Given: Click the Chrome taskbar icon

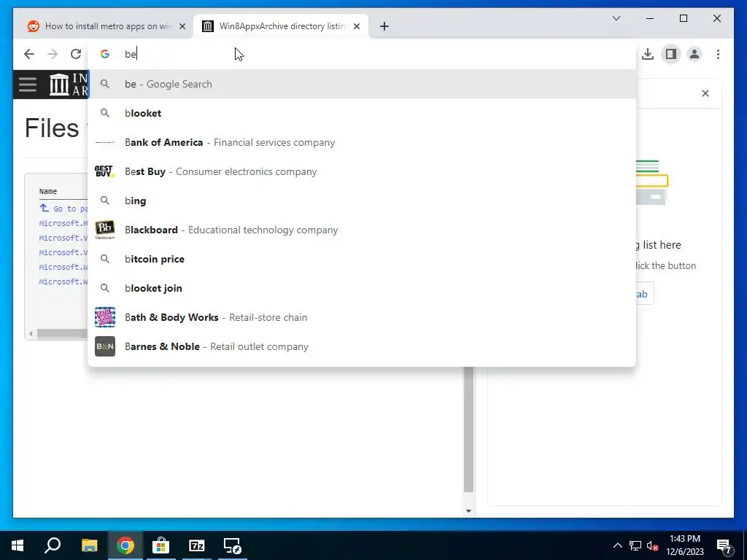Looking at the screenshot, I should point(125,545).
